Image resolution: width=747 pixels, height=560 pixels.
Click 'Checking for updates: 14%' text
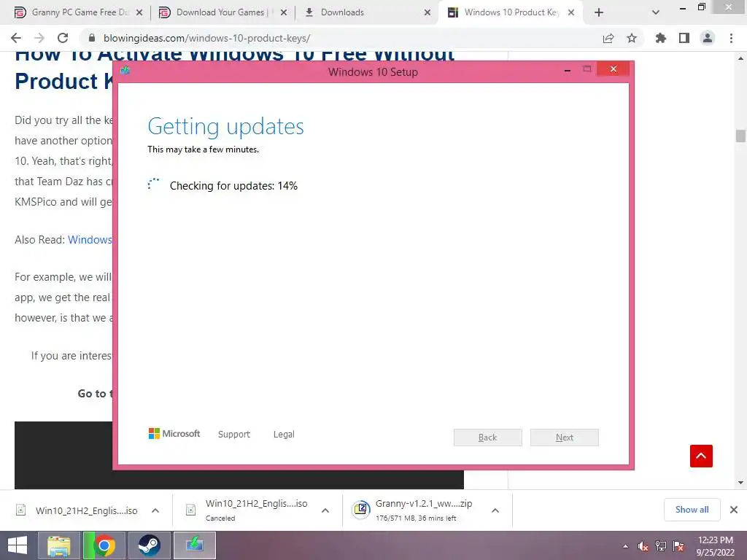[x=233, y=186]
